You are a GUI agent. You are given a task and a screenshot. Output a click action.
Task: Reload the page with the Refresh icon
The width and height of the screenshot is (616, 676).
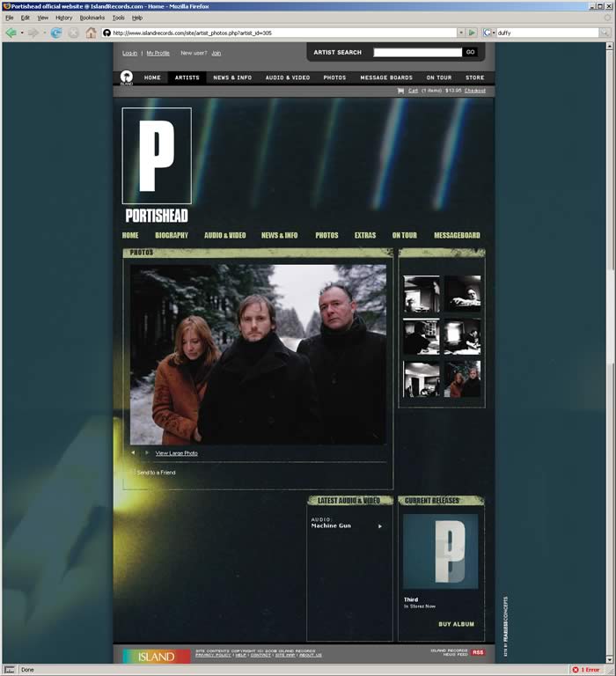tap(56, 33)
